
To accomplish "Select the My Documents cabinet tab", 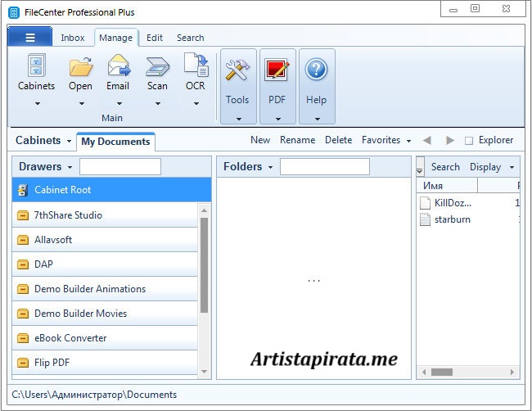I will click(x=115, y=142).
